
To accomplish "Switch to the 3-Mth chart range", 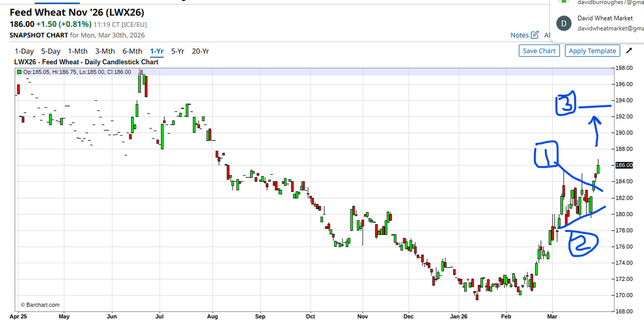I will (x=105, y=51).
